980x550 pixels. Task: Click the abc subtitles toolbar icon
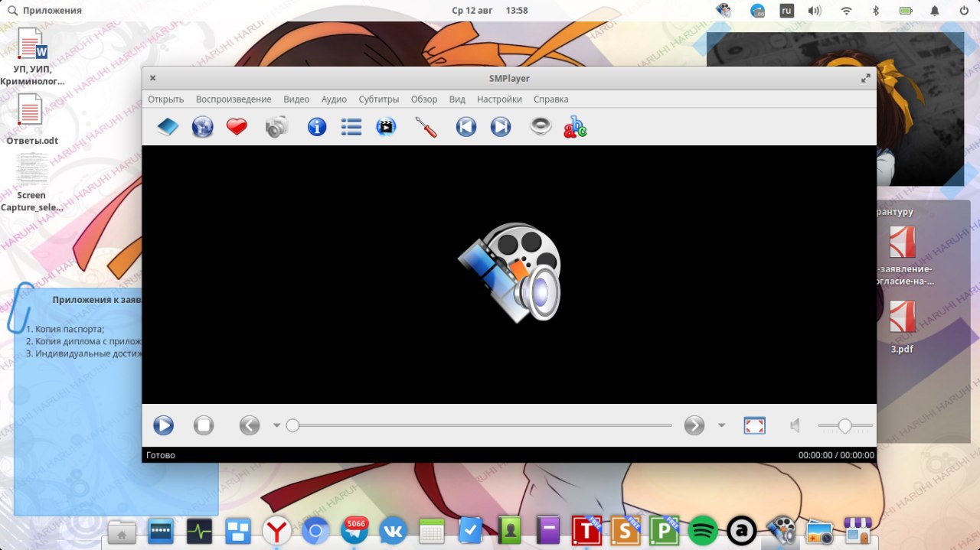pos(575,126)
